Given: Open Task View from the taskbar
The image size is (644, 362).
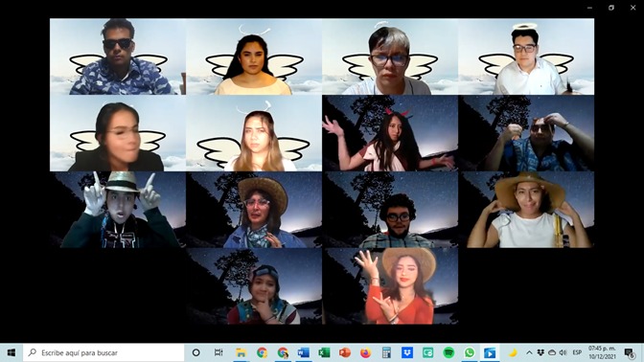Looking at the screenshot, I should pyautogui.click(x=218, y=352).
